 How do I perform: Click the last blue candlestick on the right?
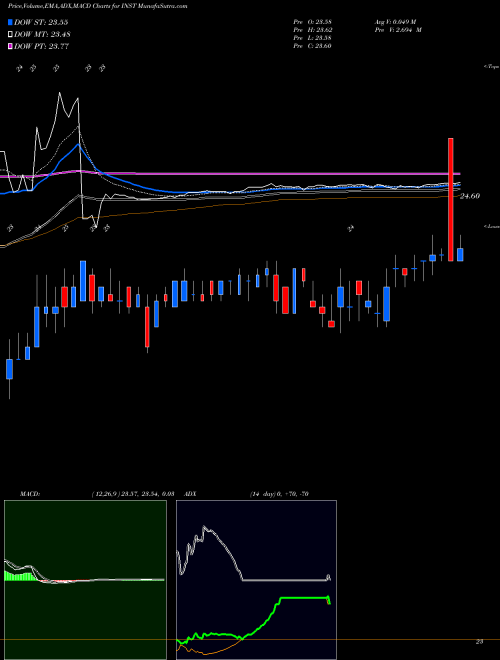click(x=460, y=255)
